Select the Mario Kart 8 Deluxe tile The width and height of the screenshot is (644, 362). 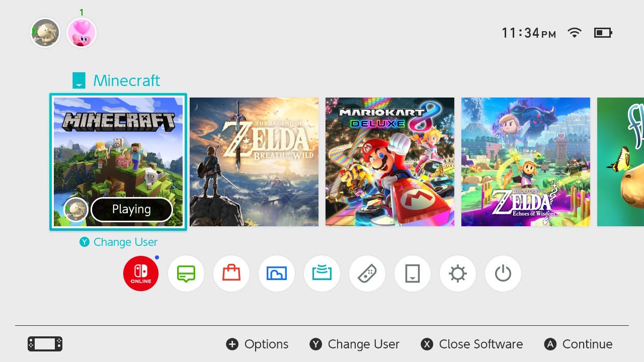(x=390, y=162)
